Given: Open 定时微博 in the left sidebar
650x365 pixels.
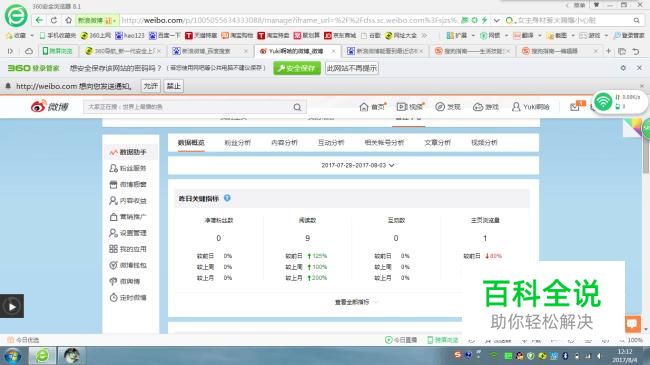Looking at the screenshot, I should pos(128,297).
